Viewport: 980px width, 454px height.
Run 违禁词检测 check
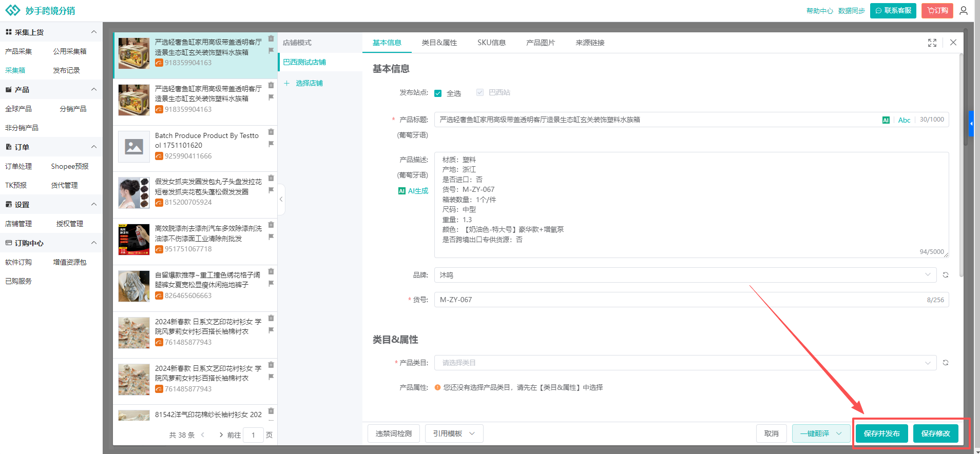[x=394, y=433]
